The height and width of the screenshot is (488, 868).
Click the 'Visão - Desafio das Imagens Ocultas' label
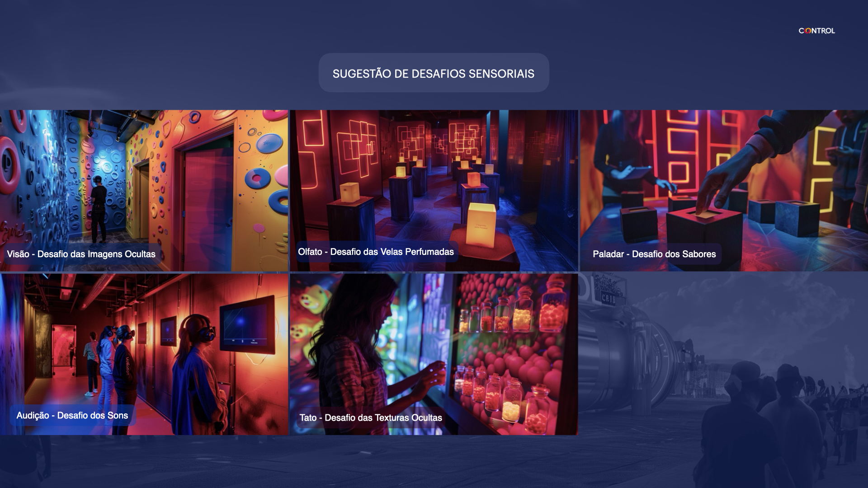81,254
